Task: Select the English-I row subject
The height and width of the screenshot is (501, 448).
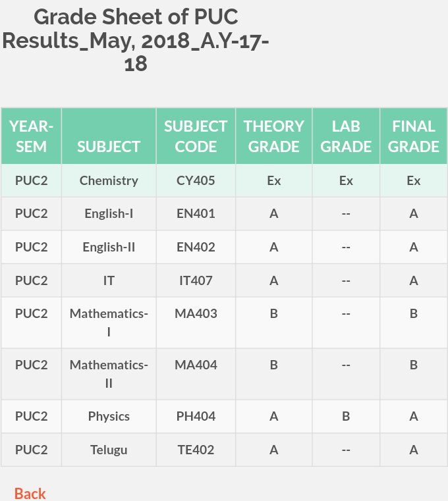Action: 109,214
